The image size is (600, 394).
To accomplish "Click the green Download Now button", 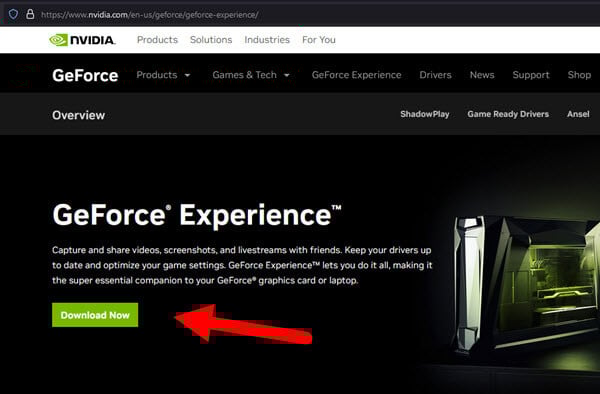I will point(95,315).
